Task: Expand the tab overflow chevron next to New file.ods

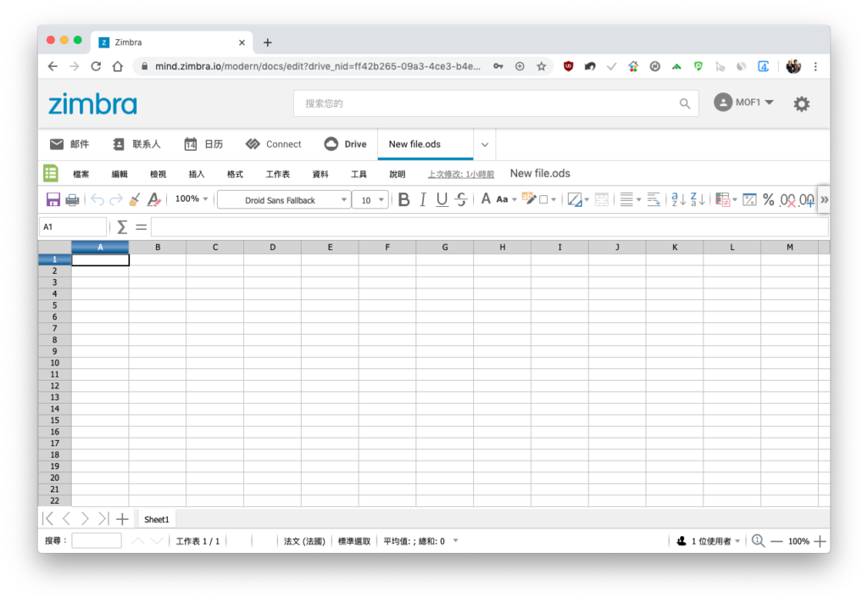Action: click(484, 144)
